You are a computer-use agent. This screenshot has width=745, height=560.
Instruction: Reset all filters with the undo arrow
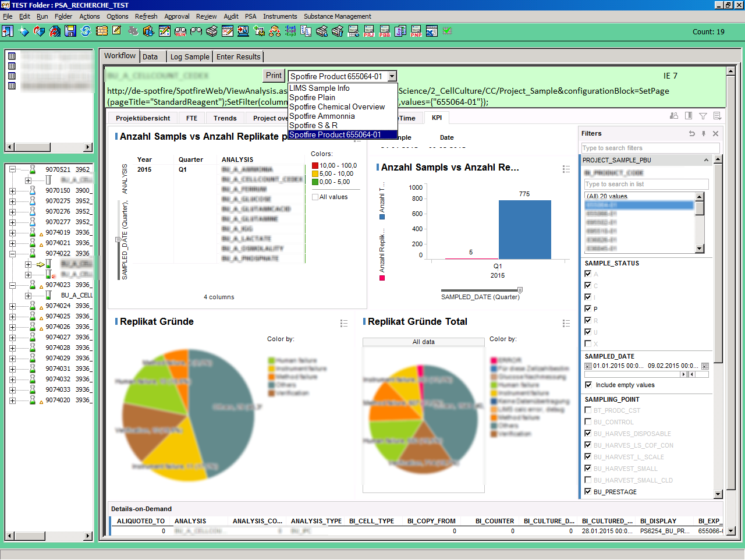click(x=692, y=134)
